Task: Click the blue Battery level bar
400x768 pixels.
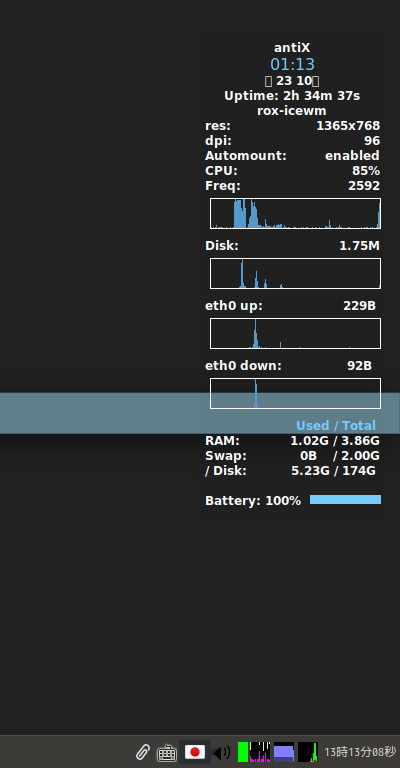Action: coord(345,500)
